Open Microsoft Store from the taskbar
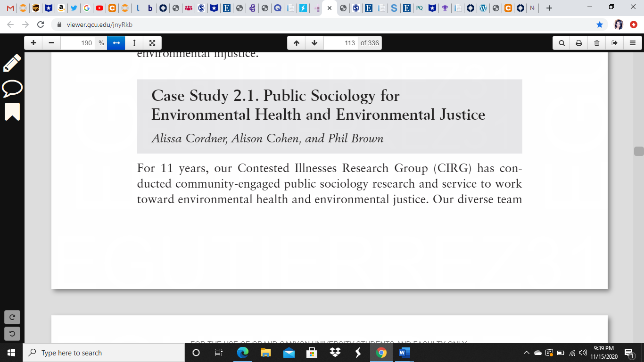The image size is (644, 362). point(312,353)
